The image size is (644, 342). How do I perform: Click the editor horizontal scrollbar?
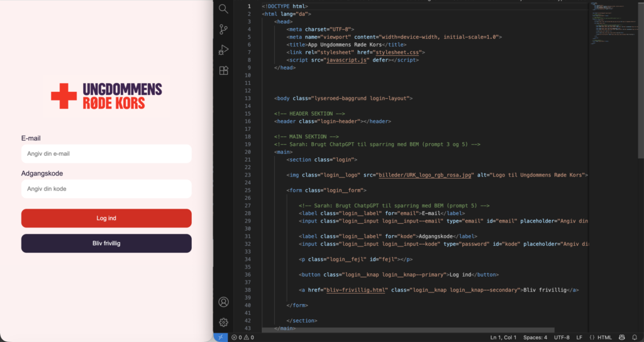pos(408,330)
